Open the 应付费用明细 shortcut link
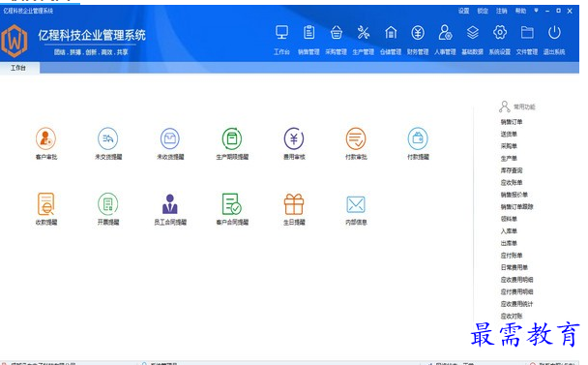Screen dimensions: 588x365 [516, 291]
